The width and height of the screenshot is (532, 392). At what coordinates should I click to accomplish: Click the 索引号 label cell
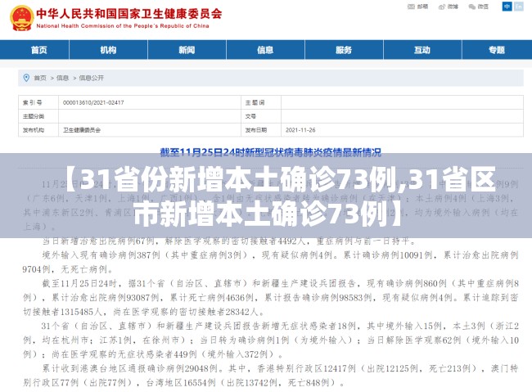click(x=38, y=102)
